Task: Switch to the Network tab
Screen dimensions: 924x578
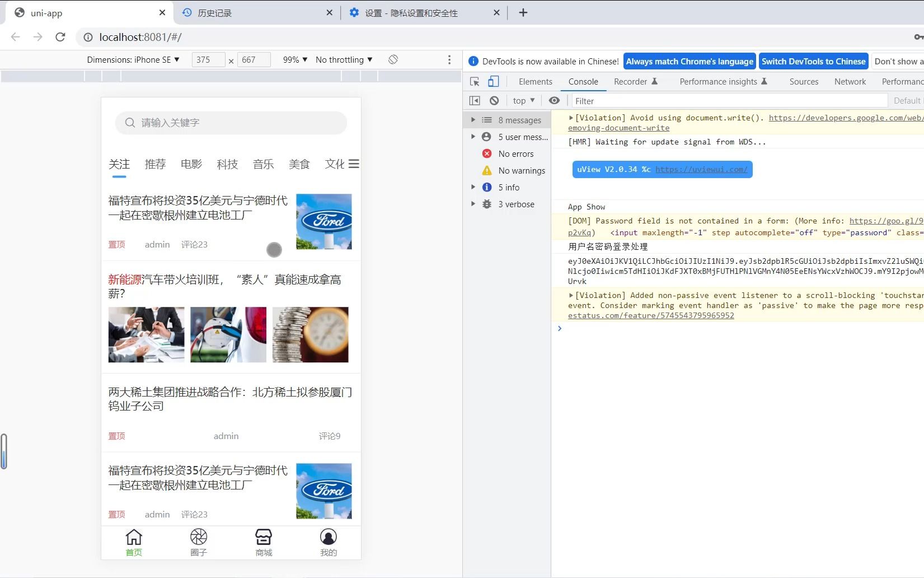Action: (x=850, y=82)
